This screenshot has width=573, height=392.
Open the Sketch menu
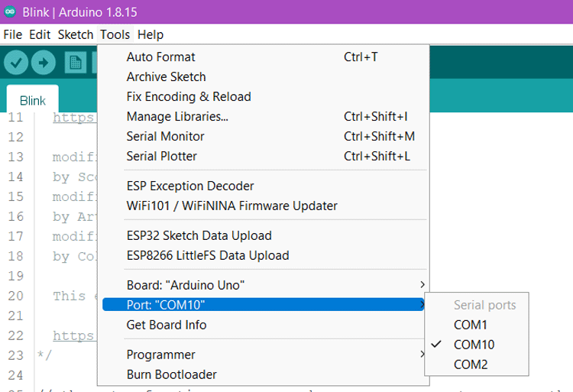(75, 34)
